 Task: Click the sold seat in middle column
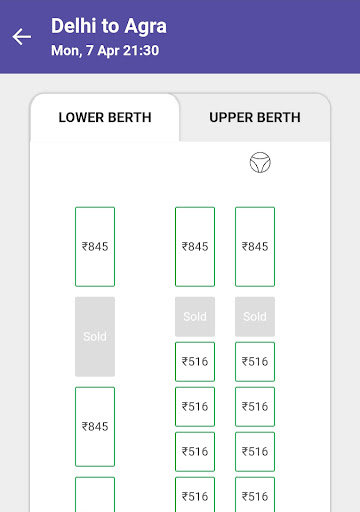[195, 317]
